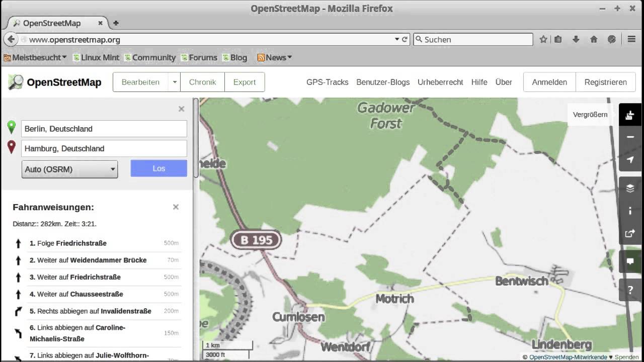This screenshot has width=644, height=362.
Task: Click the share map icon
Action: [630, 233]
